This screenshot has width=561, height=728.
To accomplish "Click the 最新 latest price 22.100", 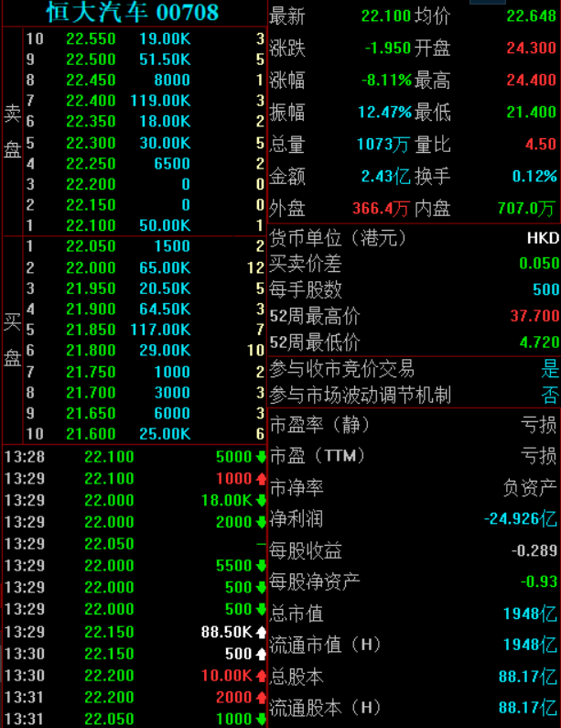I will point(385,16).
